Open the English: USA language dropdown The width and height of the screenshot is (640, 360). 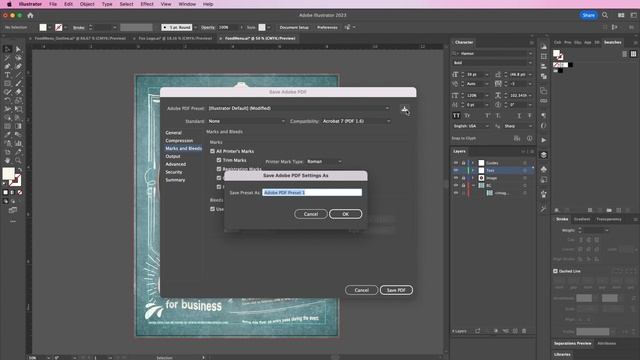(471, 126)
